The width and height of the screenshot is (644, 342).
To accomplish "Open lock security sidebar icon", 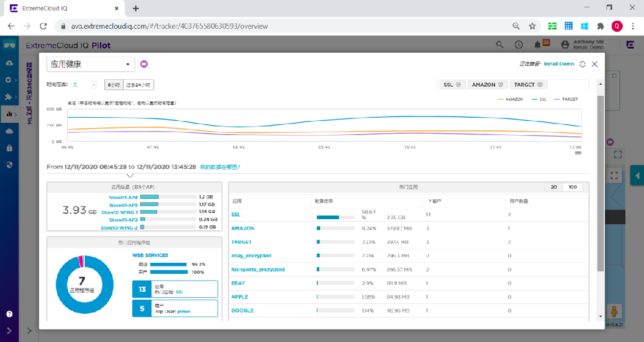I will tap(9, 148).
